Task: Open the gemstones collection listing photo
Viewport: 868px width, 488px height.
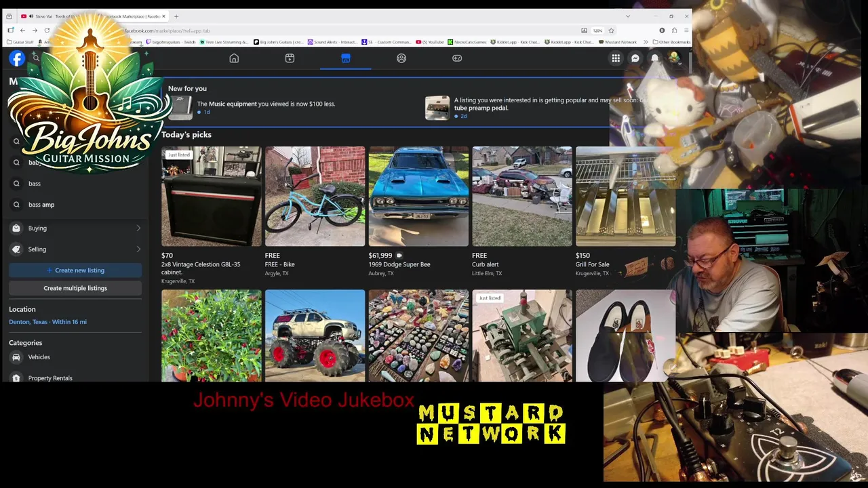Action: point(418,336)
